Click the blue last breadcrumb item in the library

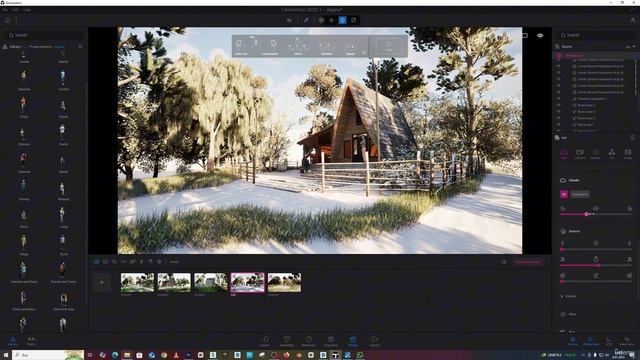pyautogui.click(x=60, y=47)
